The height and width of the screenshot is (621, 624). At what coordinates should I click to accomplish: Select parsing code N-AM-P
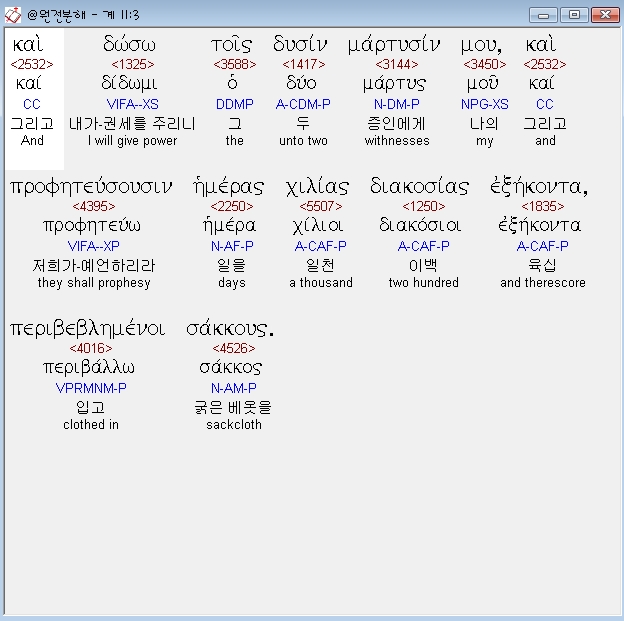234,388
